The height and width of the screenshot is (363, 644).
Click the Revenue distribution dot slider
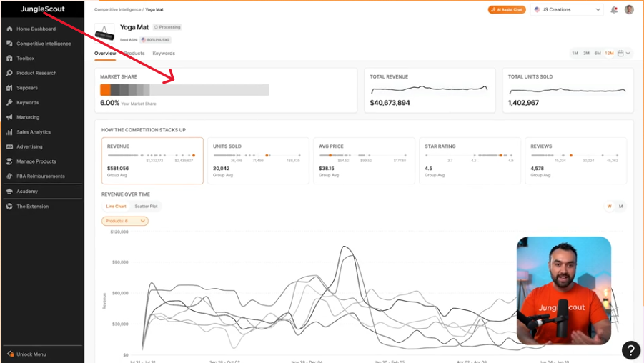pyautogui.click(x=151, y=155)
